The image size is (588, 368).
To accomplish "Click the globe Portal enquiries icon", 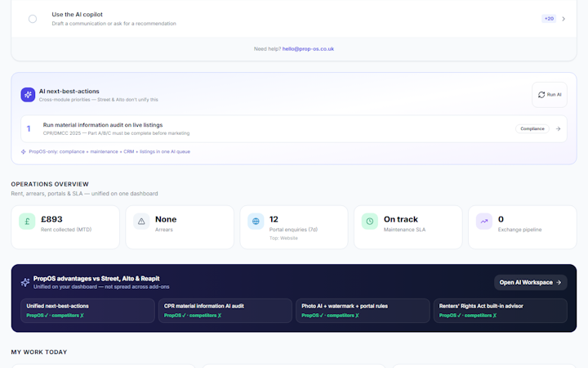I will pyautogui.click(x=256, y=222).
